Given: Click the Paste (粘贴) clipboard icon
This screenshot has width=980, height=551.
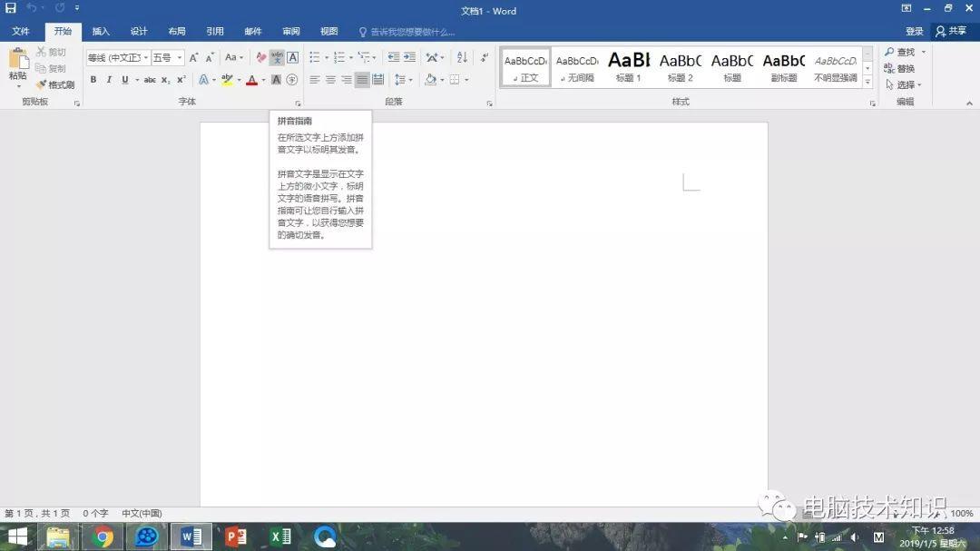Looking at the screenshot, I should click(x=18, y=59).
